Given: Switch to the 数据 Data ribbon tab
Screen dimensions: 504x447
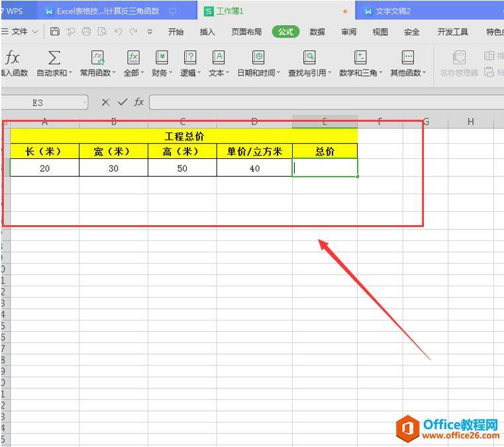Looking at the screenshot, I should (317, 32).
